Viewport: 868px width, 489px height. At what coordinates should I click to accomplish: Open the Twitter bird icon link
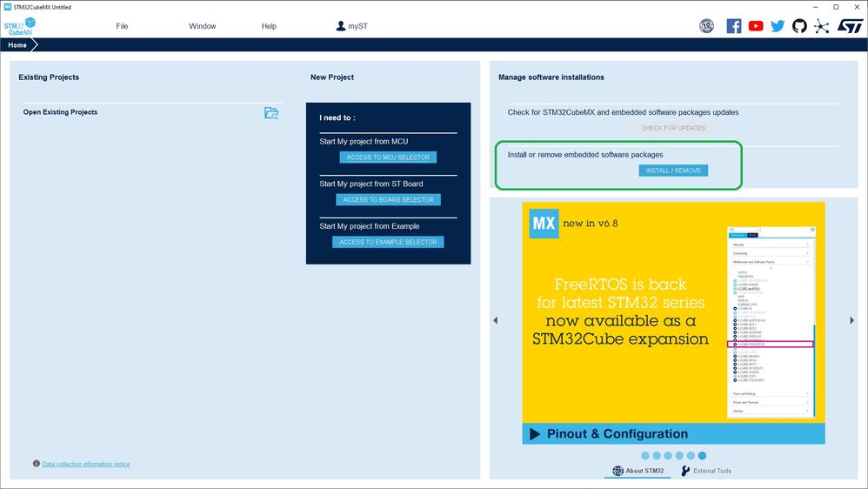point(778,26)
